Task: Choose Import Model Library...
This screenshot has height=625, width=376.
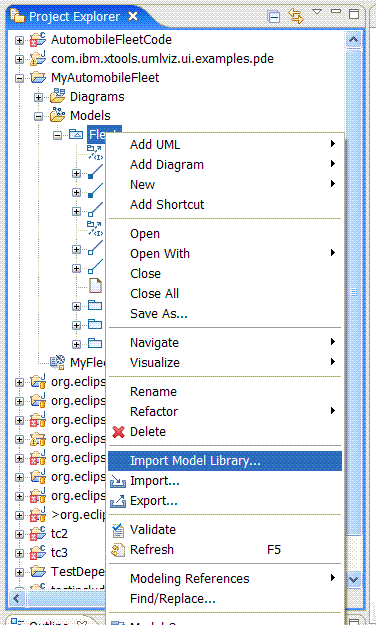Action: point(225,461)
